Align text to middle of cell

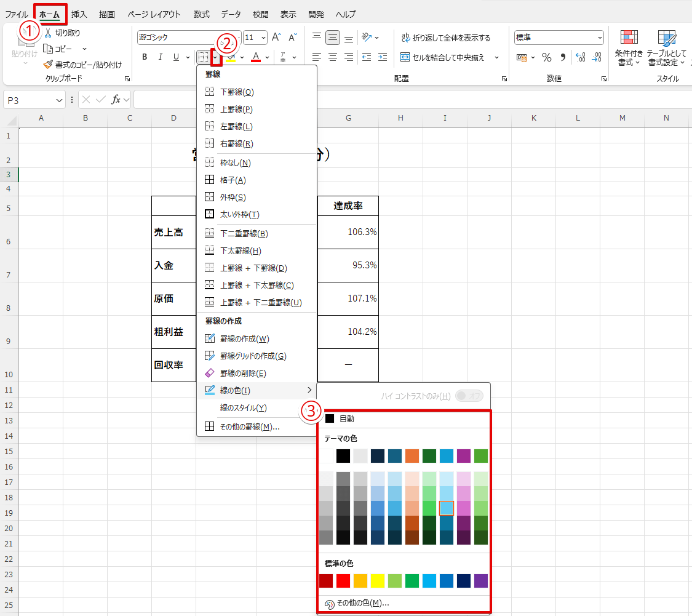[332, 38]
